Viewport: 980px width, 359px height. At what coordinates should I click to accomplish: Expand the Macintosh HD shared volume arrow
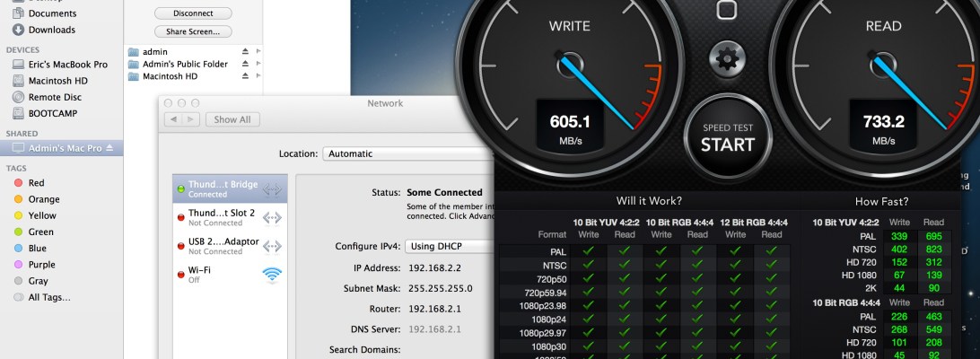258,77
